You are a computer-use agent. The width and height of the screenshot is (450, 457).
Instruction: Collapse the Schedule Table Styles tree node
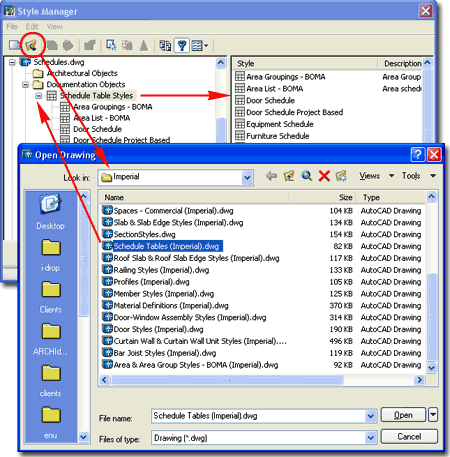click(39, 96)
